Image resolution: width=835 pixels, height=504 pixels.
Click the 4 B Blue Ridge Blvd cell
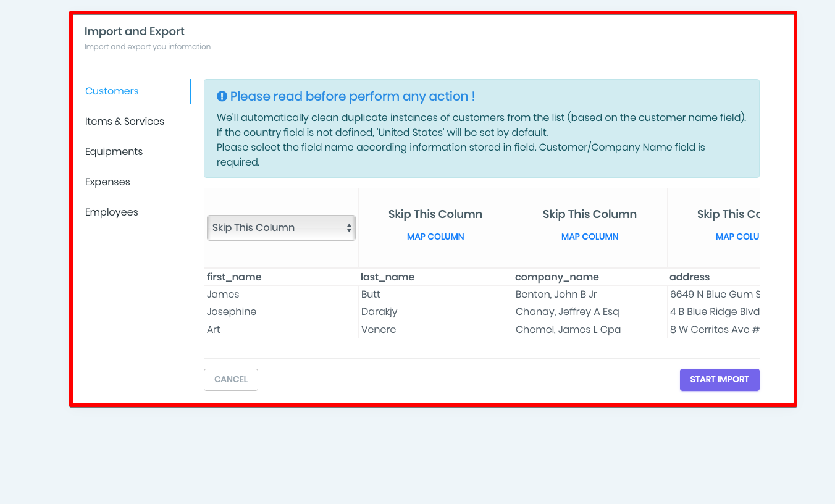pyautogui.click(x=713, y=312)
